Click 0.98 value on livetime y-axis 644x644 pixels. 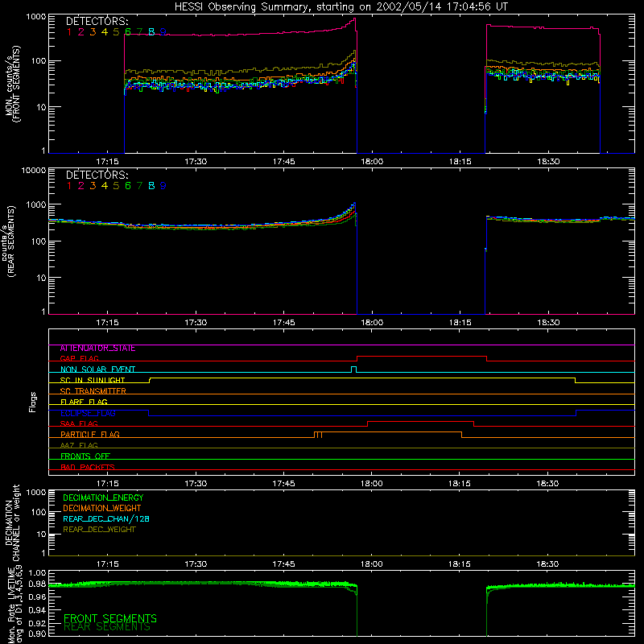click(x=37, y=584)
